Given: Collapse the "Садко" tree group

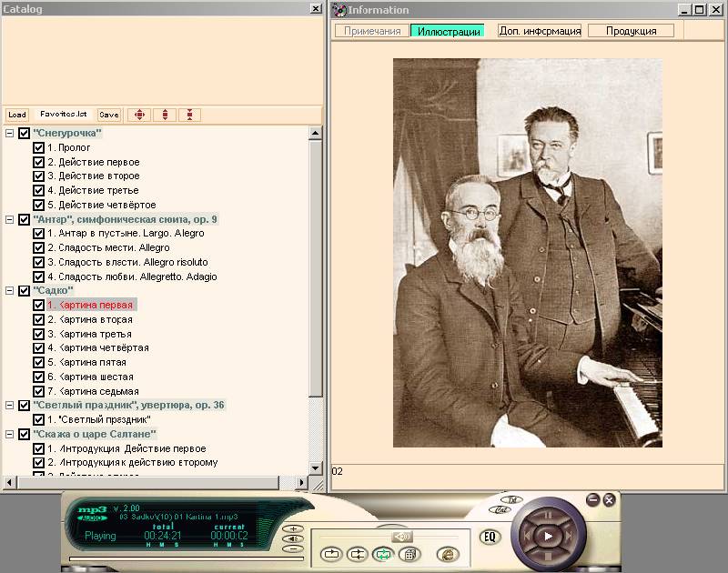Looking at the screenshot, I should (9, 290).
